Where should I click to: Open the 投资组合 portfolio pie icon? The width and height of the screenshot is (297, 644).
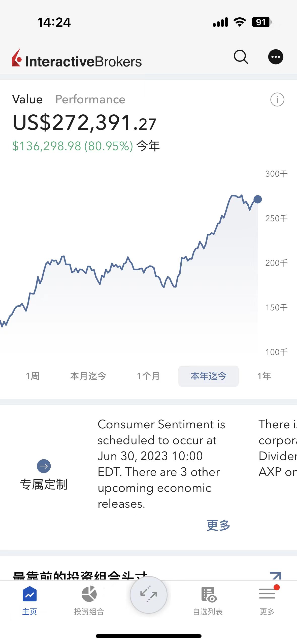pos(89,594)
